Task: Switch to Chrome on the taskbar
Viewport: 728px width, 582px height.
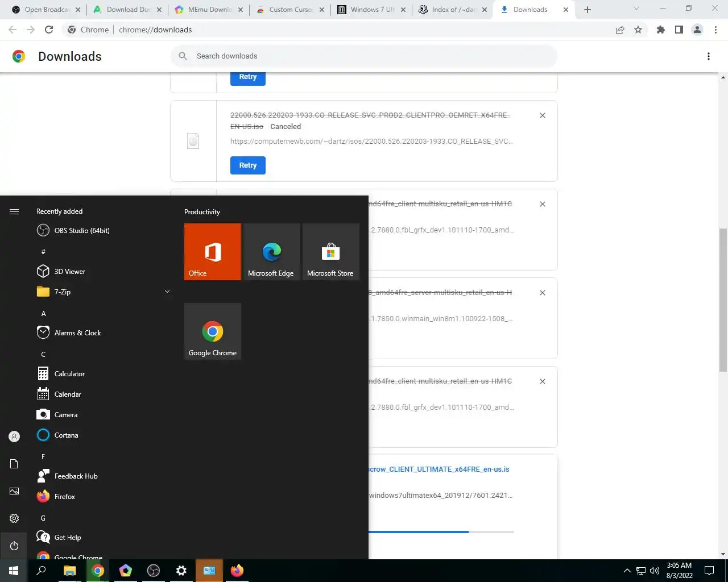Action: 97,571
